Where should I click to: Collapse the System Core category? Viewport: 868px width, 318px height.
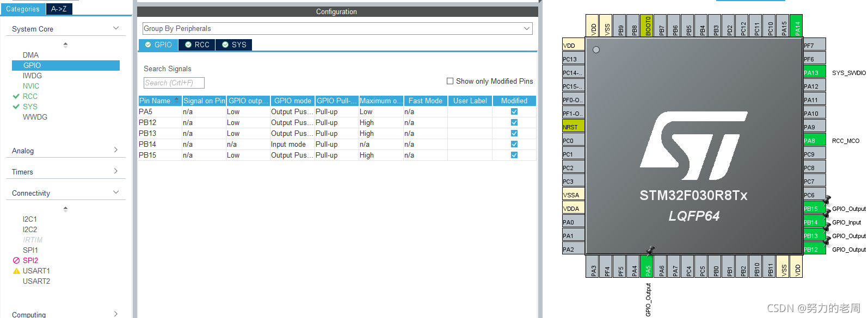116,28
